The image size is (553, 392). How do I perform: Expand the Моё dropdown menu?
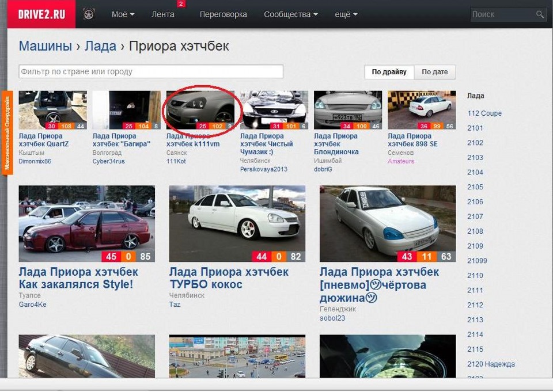[123, 14]
